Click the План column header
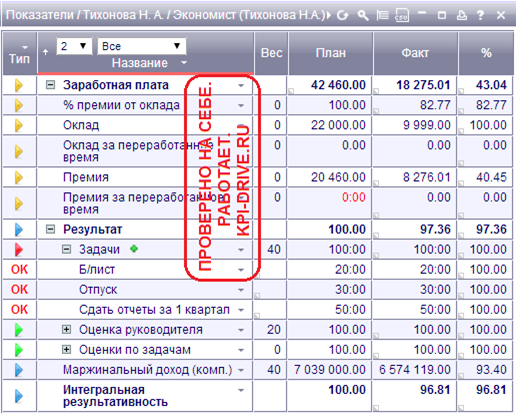Screen dimensions: 516x415 [x=331, y=53]
